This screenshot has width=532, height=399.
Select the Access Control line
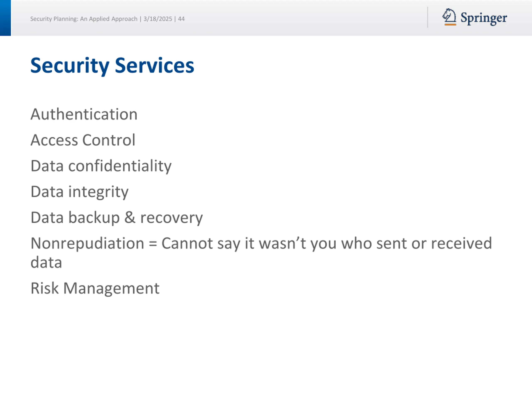[x=83, y=140]
